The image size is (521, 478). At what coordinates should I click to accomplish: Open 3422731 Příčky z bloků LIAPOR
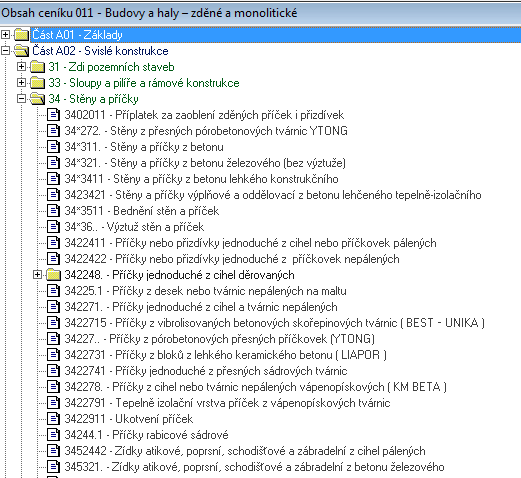point(225,355)
